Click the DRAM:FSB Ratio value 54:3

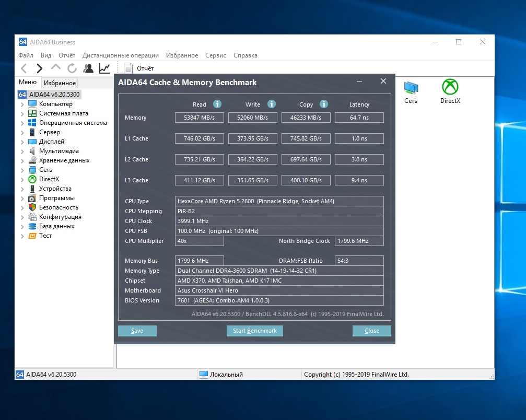click(x=359, y=261)
